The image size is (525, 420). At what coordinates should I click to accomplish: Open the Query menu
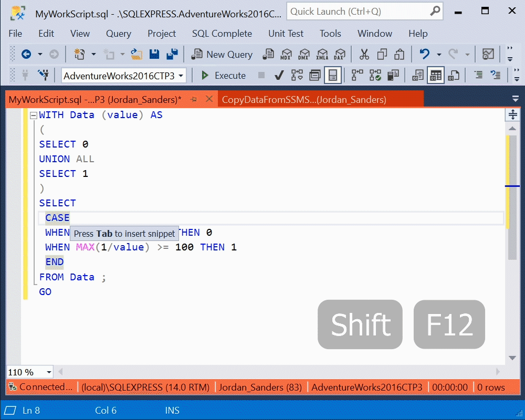(x=119, y=34)
